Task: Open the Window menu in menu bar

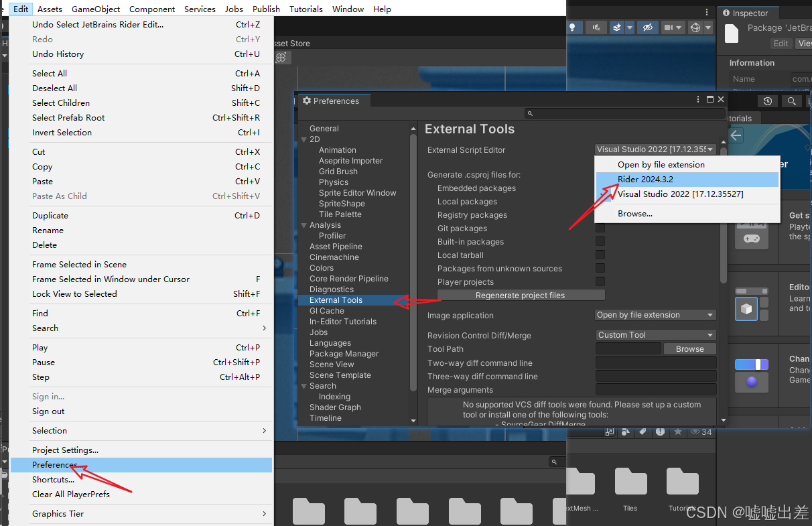Action: coord(348,9)
